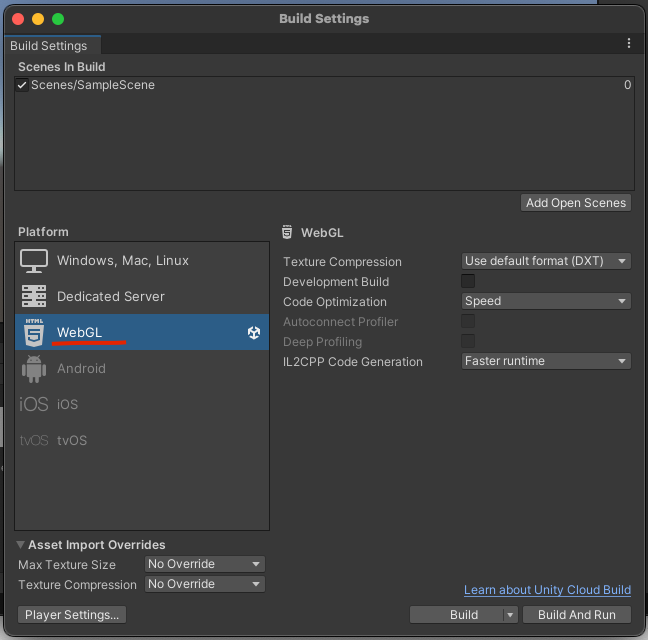The height and width of the screenshot is (640, 648).
Task: Open the Max Texture Size override dropdown
Action: click(205, 564)
